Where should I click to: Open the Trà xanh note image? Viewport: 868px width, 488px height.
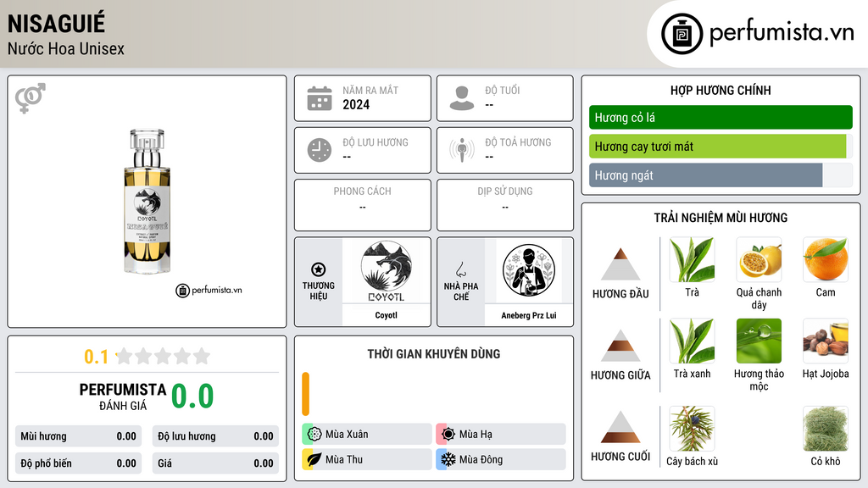(692, 341)
